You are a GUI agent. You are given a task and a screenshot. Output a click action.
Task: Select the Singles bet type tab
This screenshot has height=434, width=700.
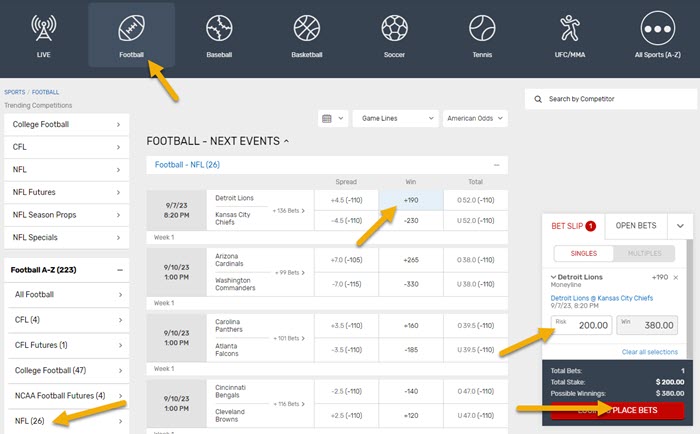579,255
